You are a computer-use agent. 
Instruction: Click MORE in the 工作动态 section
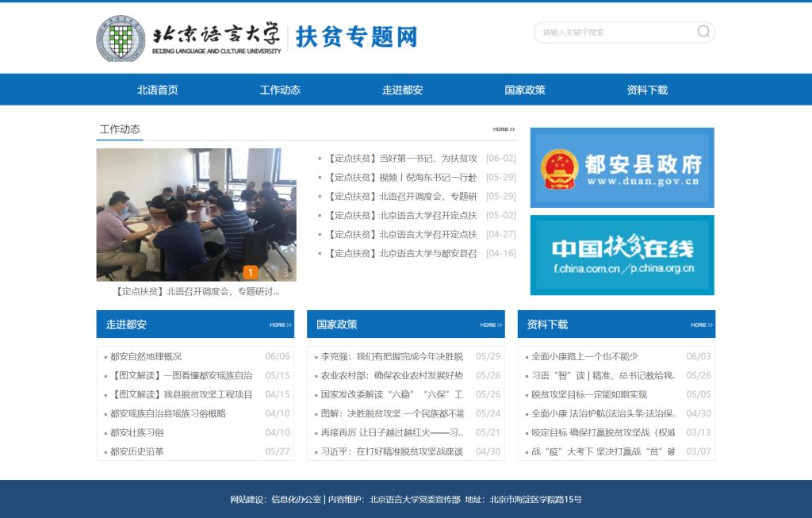click(x=504, y=129)
